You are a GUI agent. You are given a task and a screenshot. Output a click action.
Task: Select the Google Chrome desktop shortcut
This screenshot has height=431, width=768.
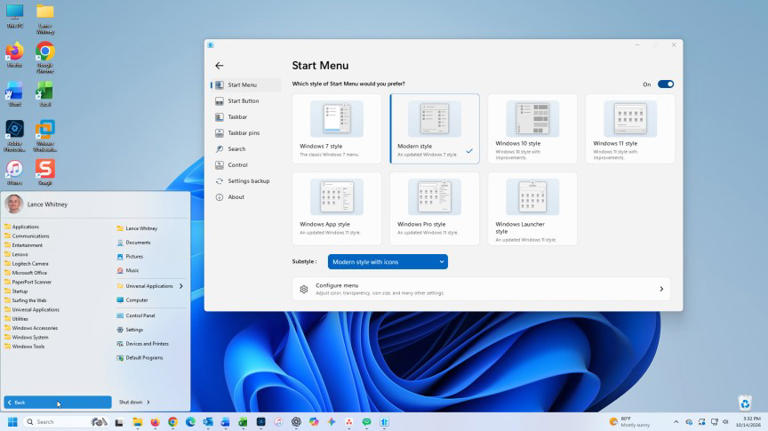pos(45,58)
